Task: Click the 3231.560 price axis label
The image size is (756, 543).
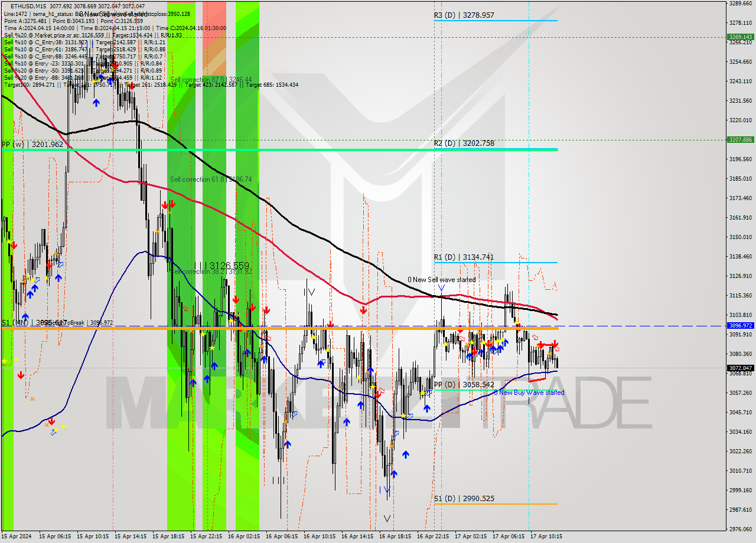Action: pyautogui.click(x=740, y=100)
